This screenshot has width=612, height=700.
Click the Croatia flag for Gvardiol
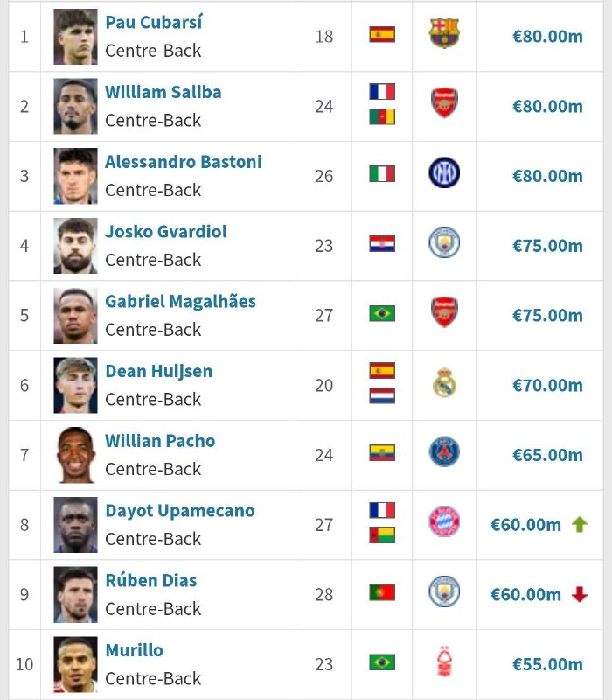pos(382,244)
